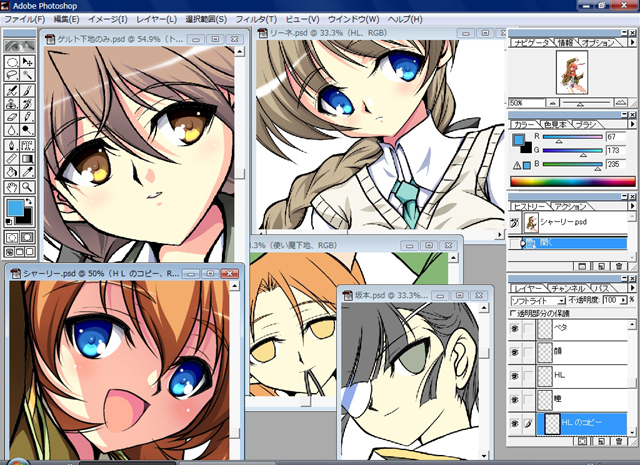The height and width of the screenshot is (465, 640).
Task: Select the Gradient tool
Action: click(x=27, y=159)
